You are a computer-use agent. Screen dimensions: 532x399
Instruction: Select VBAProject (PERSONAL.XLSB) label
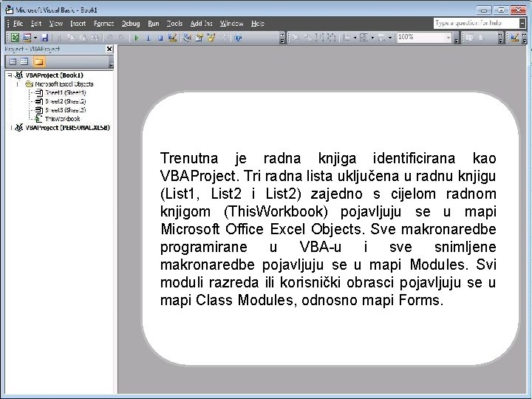tap(68, 128)
